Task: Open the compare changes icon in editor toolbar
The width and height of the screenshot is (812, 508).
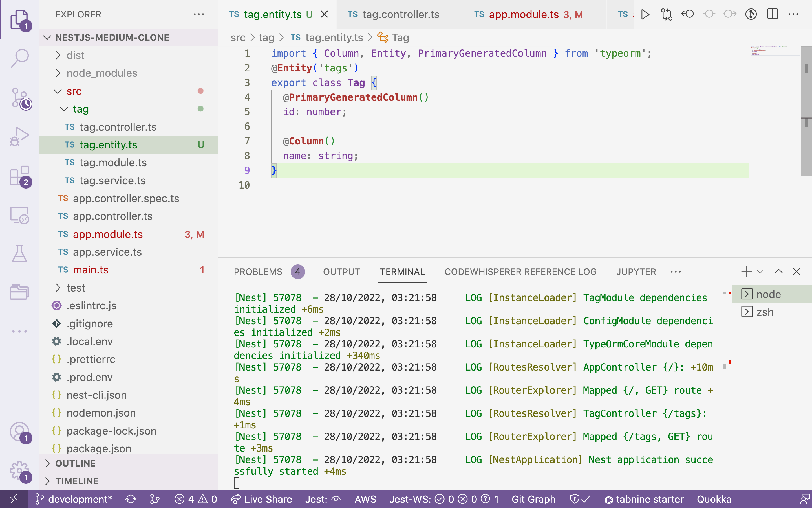Action: [667, 14]
